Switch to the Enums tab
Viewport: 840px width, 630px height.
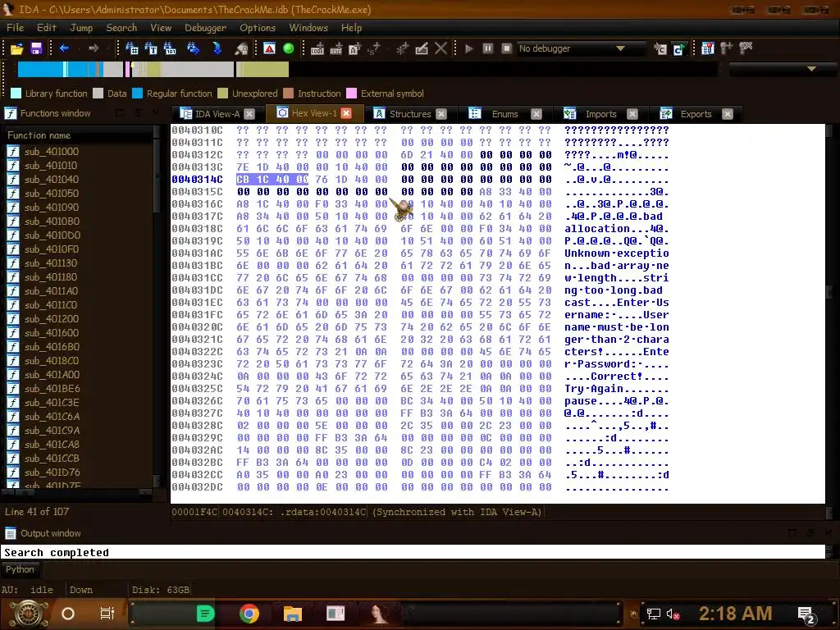[x=504, y=113]
